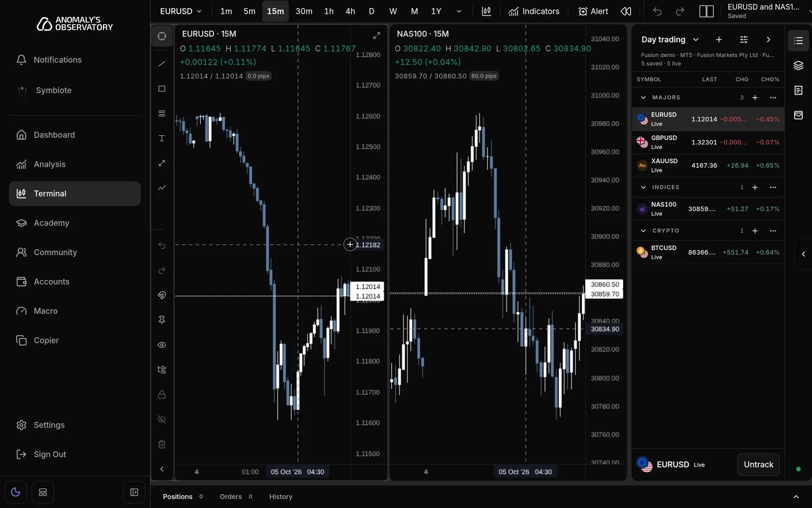This screenshot has width=812, height=508.
Task: Switch to the History tab
Action: [x=281, y=497]
